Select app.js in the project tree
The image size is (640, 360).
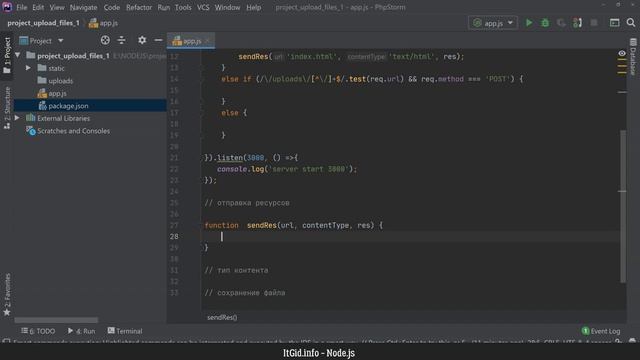click(57, 93)
